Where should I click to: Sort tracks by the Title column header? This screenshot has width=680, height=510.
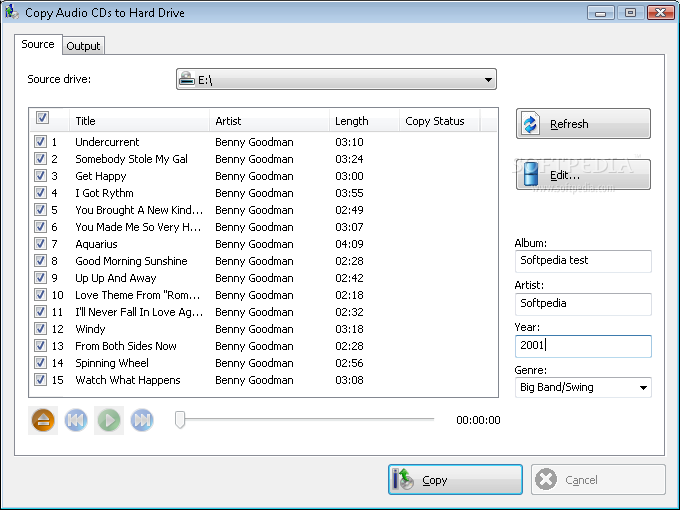point(140,121)
